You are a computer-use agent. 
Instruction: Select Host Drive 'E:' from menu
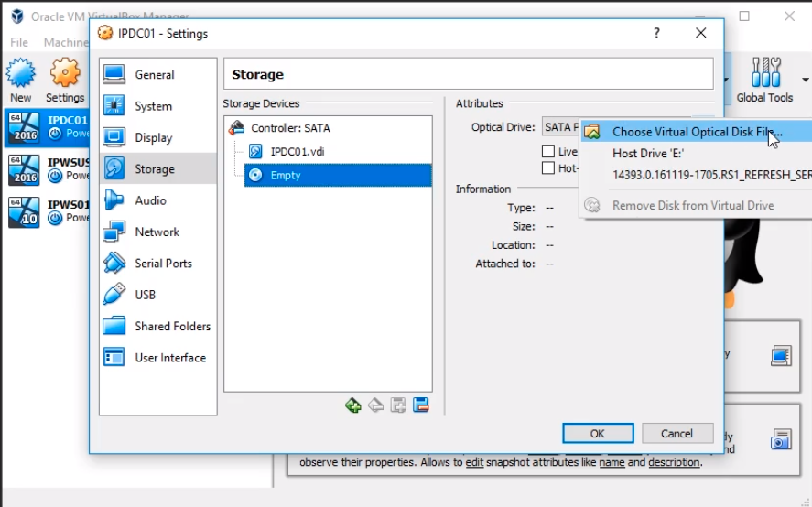648,154
